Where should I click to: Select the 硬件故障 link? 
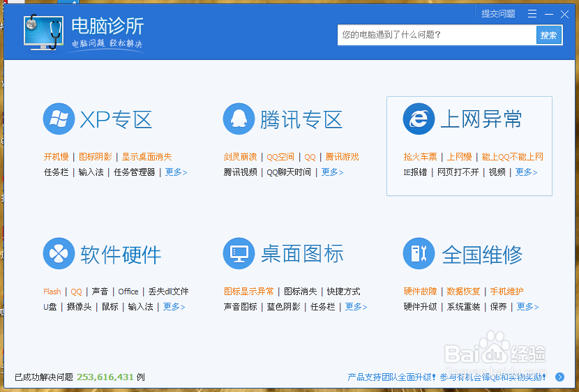coord(420,292)
